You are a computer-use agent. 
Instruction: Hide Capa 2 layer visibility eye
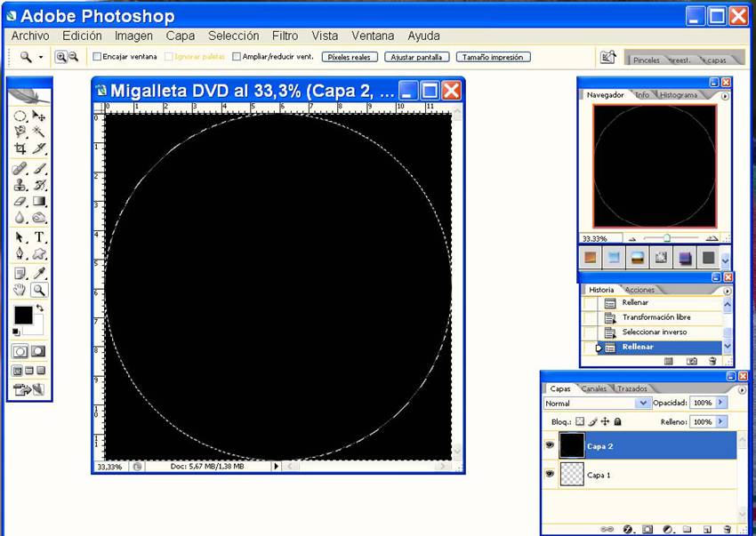(550, 446)
